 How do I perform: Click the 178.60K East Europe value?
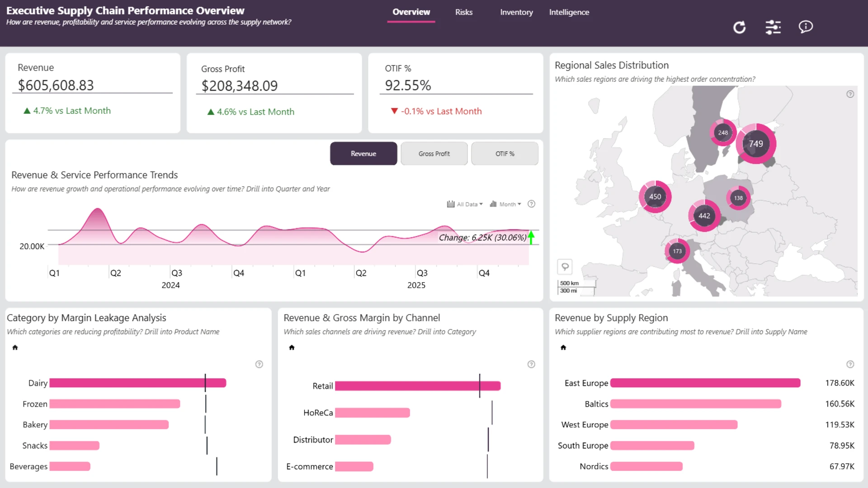pos(840,383)
